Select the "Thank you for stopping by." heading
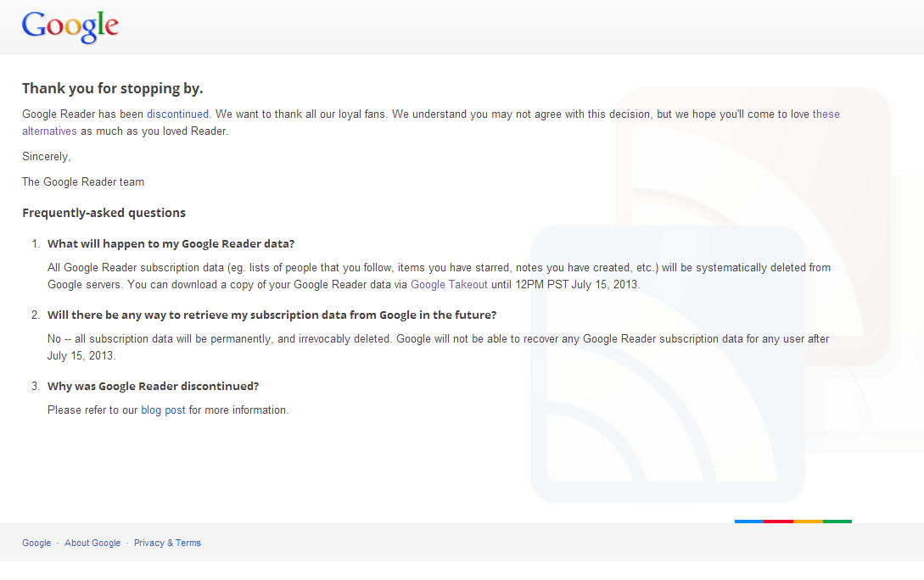 coord(113,88)
